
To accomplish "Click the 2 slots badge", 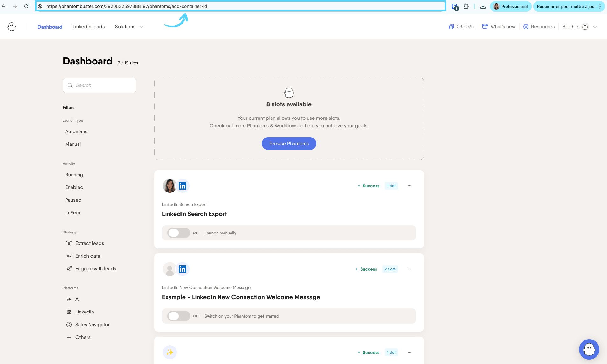I will (x=390, y=269).
